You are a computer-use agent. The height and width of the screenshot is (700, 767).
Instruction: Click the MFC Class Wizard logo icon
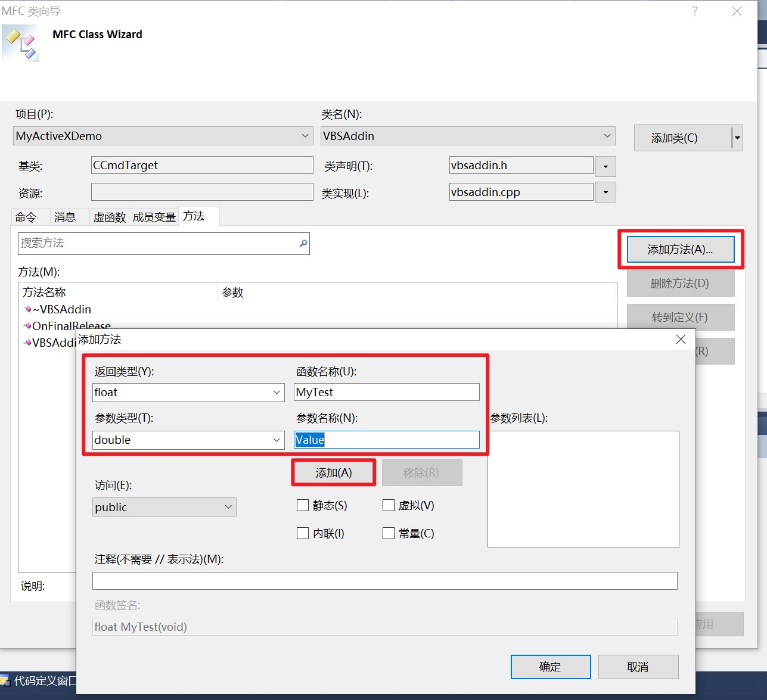click(x=21, y=43)
